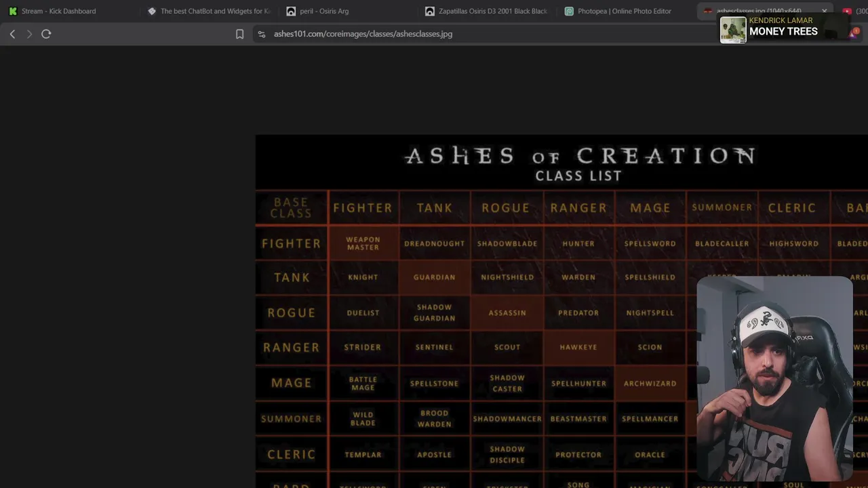This screenshot has height=488, width=868.
Task: Click the browser forward arrow
Action: (29, 34)
